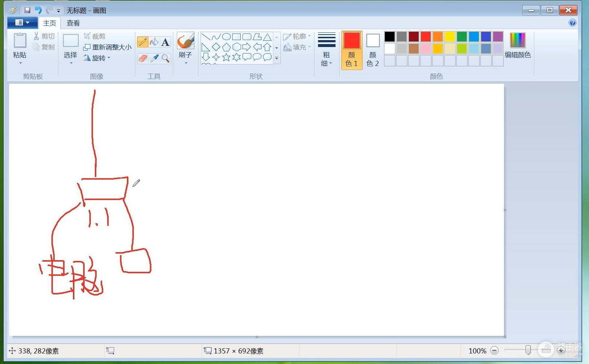Click the 1357 × 692像素 canvas size readout
The height and width of the screenshot is (364, 589).
pos(239,351)
